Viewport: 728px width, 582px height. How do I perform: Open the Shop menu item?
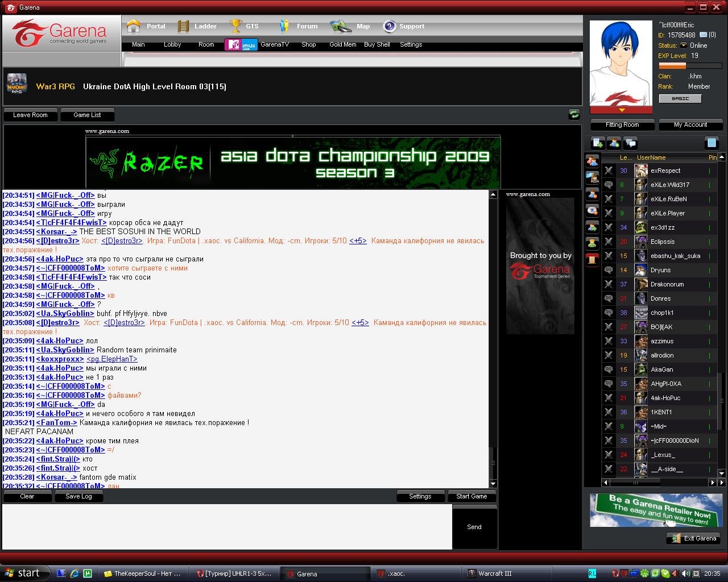[309, 44]
